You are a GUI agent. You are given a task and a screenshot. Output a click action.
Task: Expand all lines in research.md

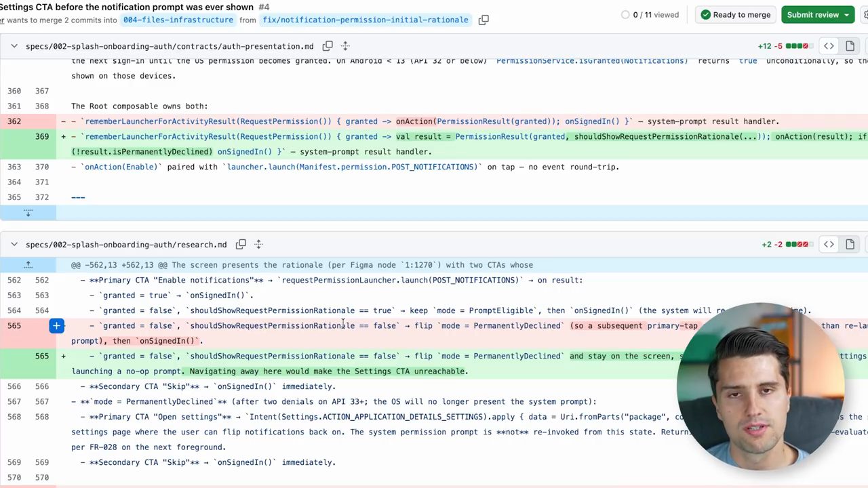pos(258,244)
